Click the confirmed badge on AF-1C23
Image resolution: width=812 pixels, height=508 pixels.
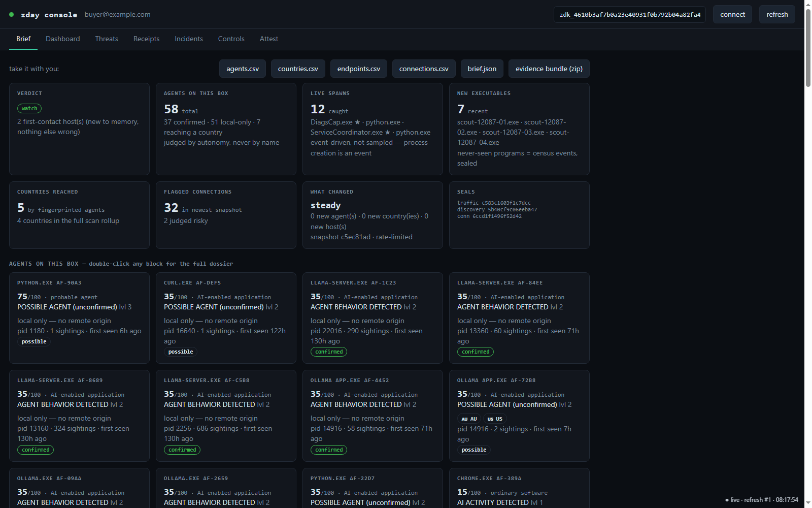point(329,352)
